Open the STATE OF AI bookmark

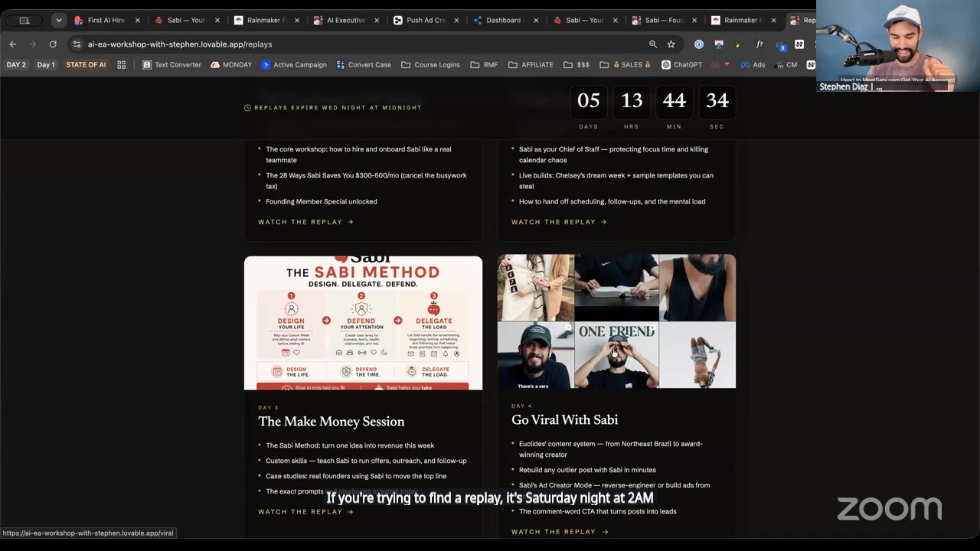pos(86,65)
